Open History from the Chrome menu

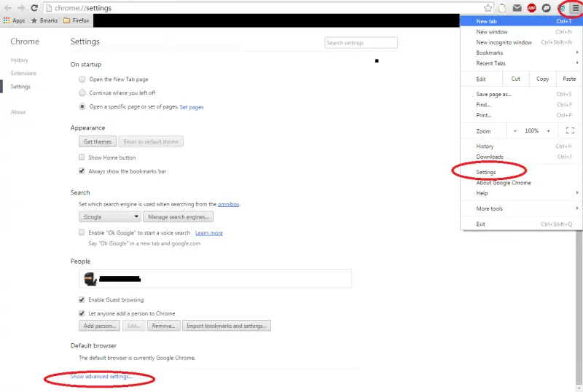(521, 146)
